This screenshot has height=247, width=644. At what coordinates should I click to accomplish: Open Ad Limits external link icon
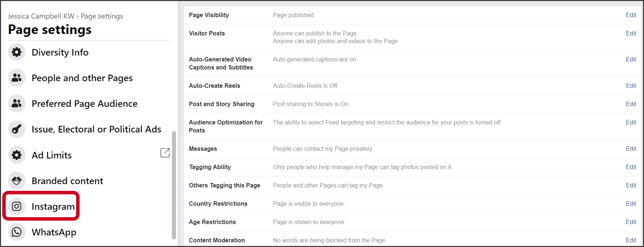pyautogui.click(x=165, y=153)
